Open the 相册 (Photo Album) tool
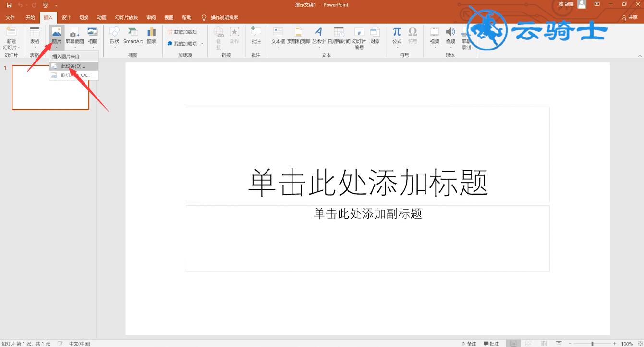This screenshot has width=644, height=347. click(93, 38)
